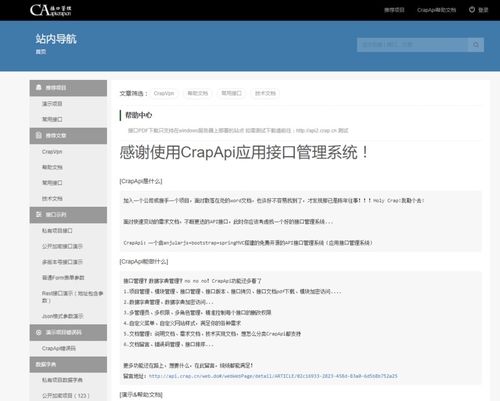Filter articles by CrapVpn tag
This screenshot has height=401, width=500.
pos(164,93)
